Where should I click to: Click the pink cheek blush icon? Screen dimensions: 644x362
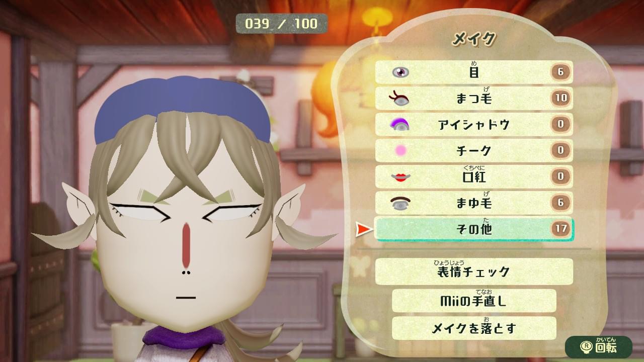point(401,150)
